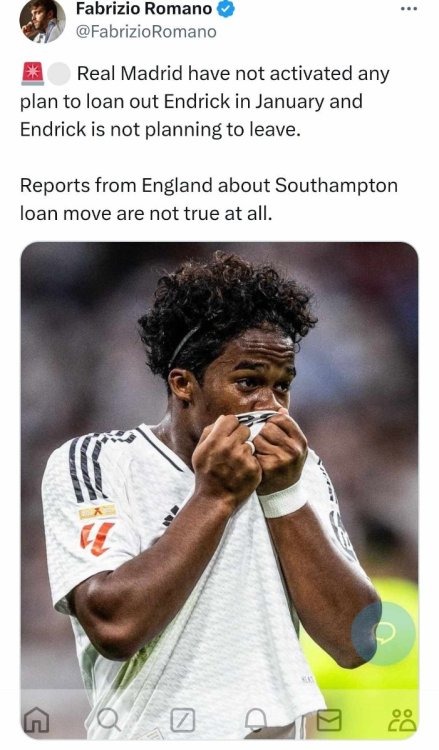Open the three-dot more options menu
The image size is (439, 750).
(409, 9)
